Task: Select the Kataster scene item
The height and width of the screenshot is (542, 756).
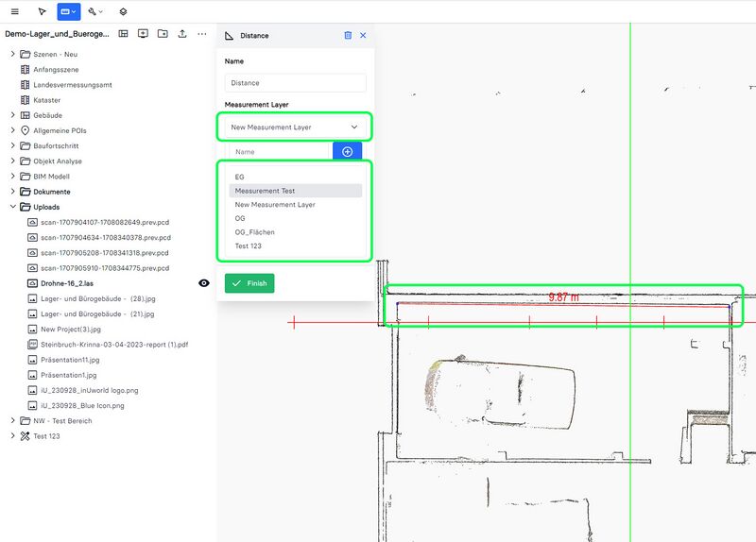Action: 46,100
